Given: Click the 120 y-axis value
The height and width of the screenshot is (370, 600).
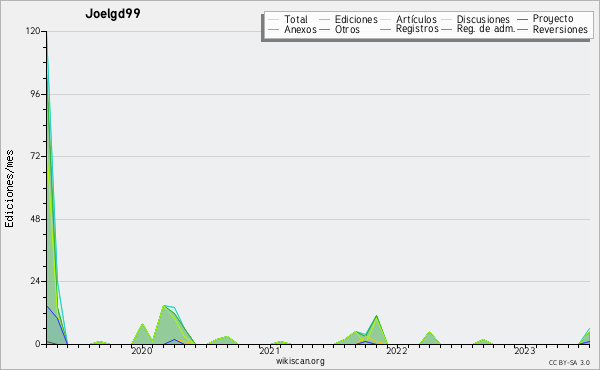Looking at the screenshot, I should [33, 31].
